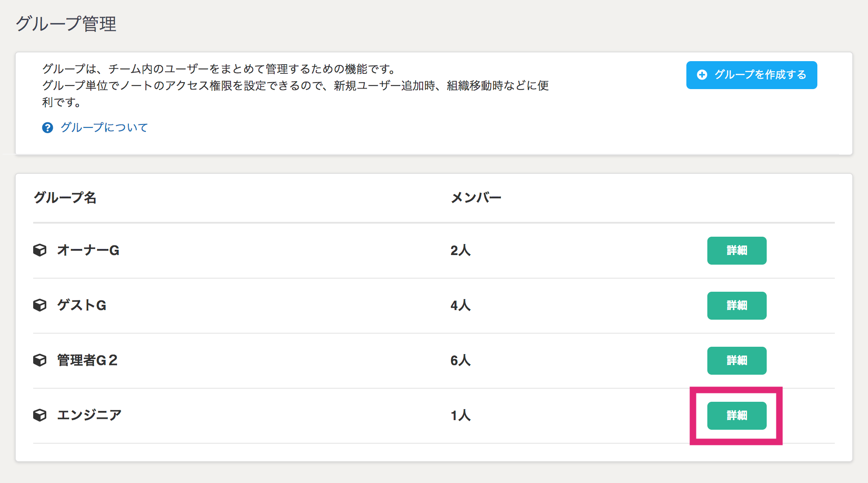
Task: Click the メンバー column header
Action: point(476,197)
